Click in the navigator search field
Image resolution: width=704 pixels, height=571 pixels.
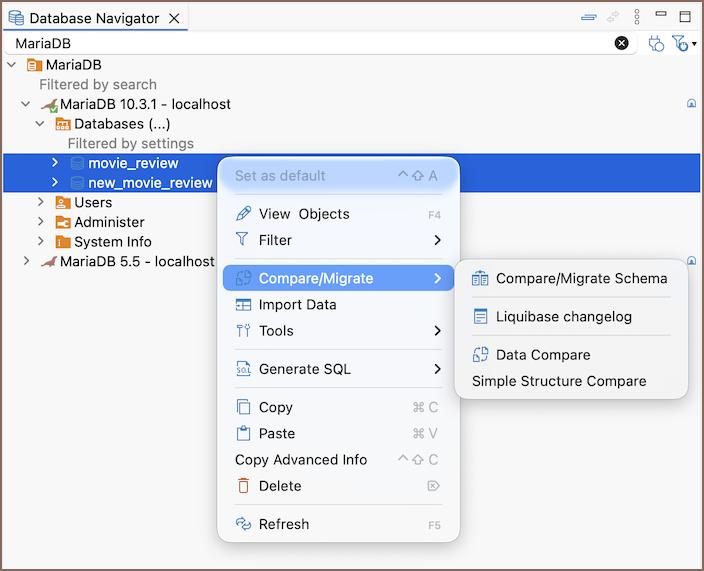point(300,43)
